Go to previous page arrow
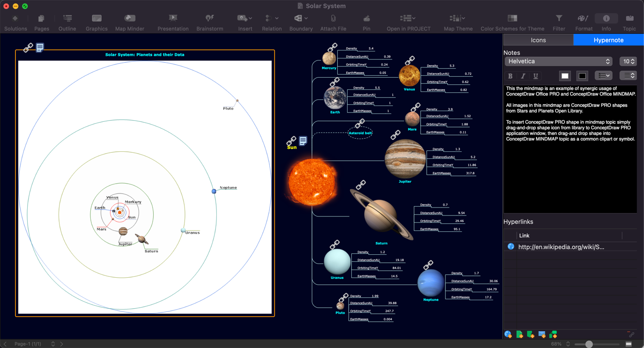Screen dimensions: 644x348 coord(5,344)
